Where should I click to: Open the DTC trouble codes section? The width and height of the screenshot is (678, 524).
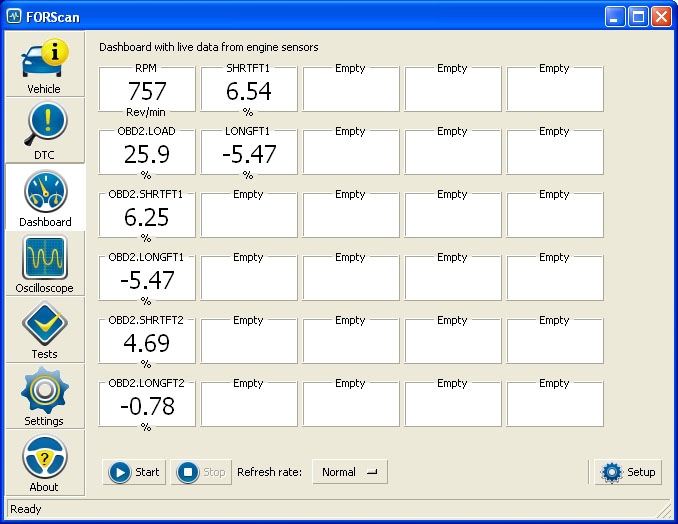(43, 131)
